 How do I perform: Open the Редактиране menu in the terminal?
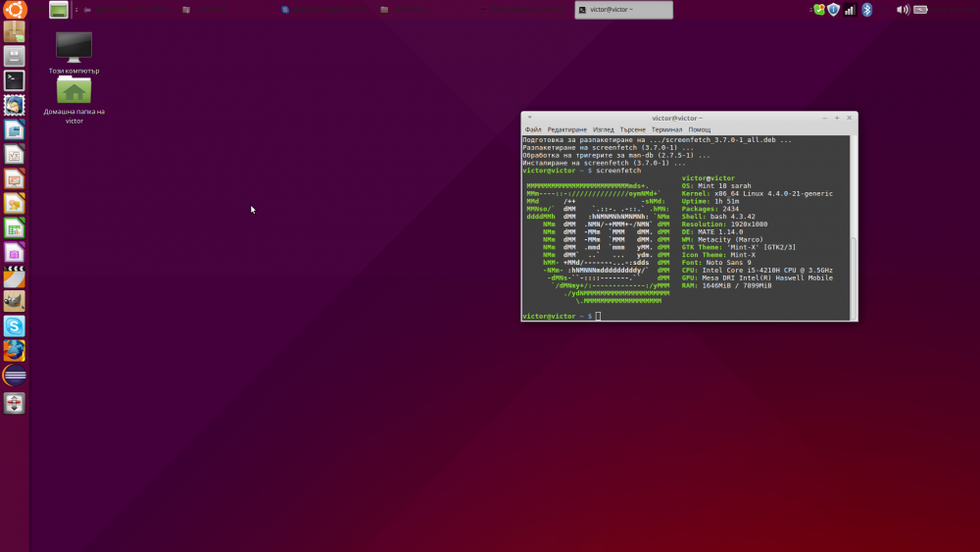point(566,129)
